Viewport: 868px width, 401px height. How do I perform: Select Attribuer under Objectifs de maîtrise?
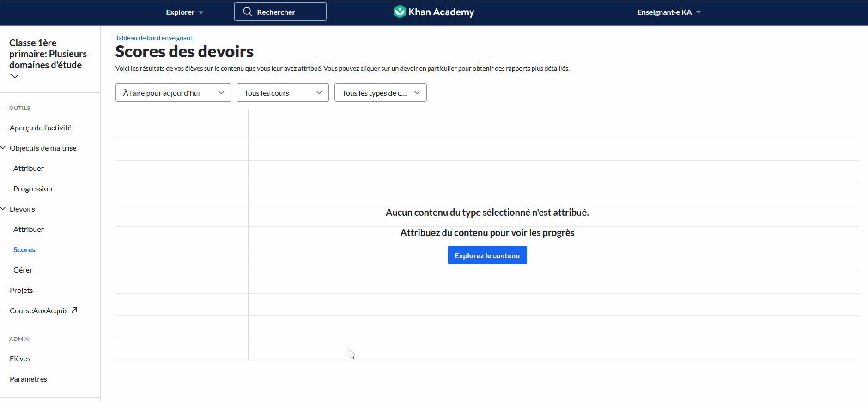(x=29, y=168)
